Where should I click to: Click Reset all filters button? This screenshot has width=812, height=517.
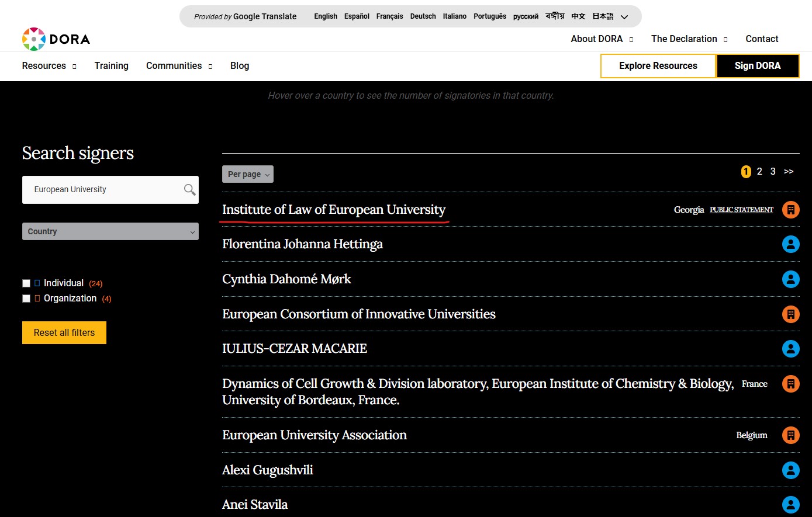point(64,332)
